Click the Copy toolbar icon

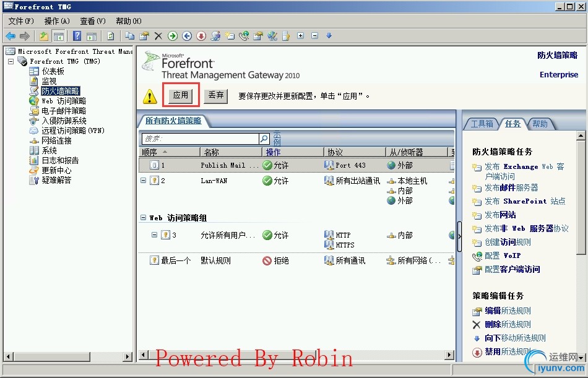click(x=130, y=36)
